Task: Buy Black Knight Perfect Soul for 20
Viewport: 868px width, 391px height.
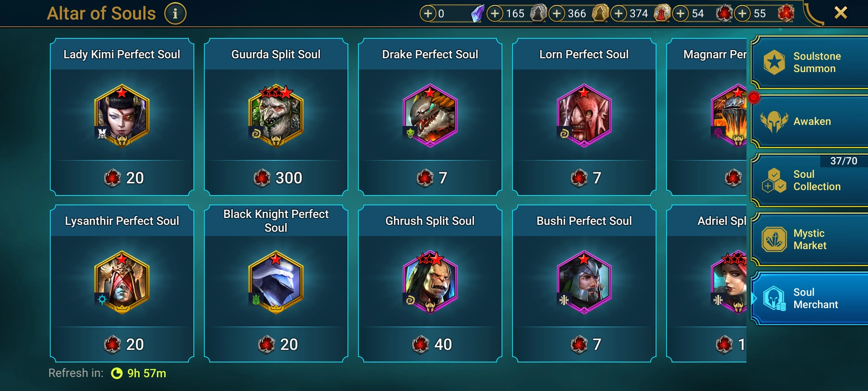Action: (x=276, y=344)
